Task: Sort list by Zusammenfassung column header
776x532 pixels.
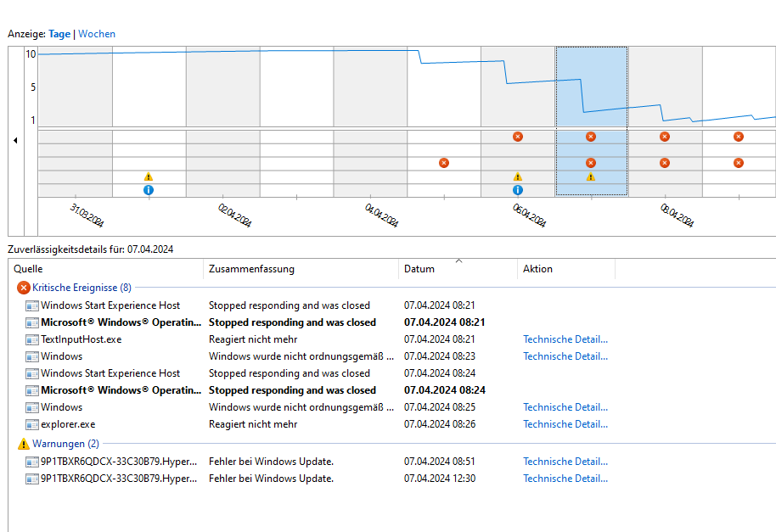Action: pyautogui.click(x=301, y=269)
